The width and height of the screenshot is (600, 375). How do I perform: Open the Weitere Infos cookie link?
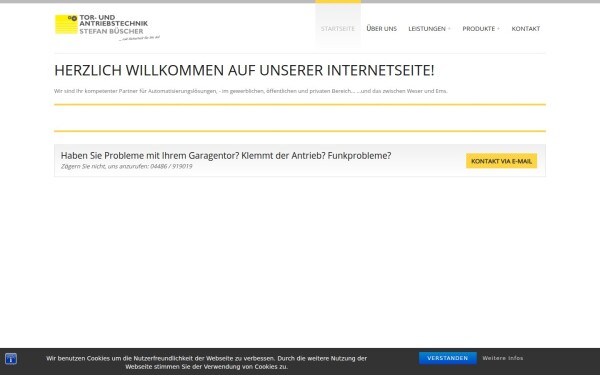pyautogui.click(x=502, y=358)
